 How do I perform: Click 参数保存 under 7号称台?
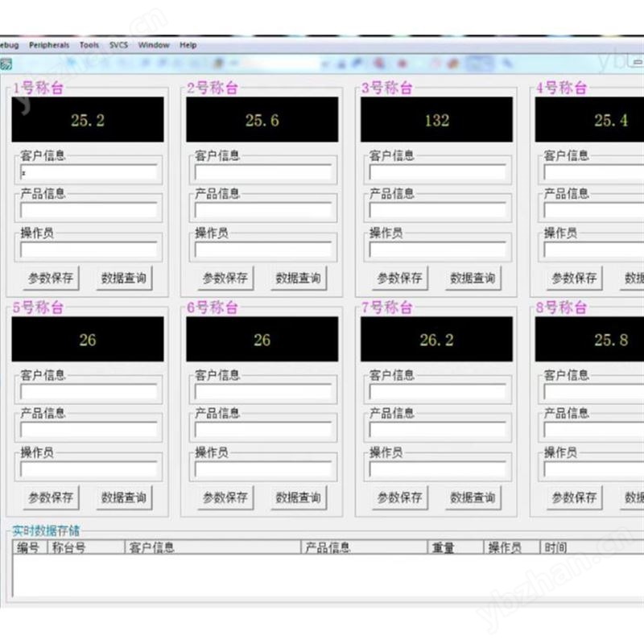pyautogui.click(x=400, y=497)
